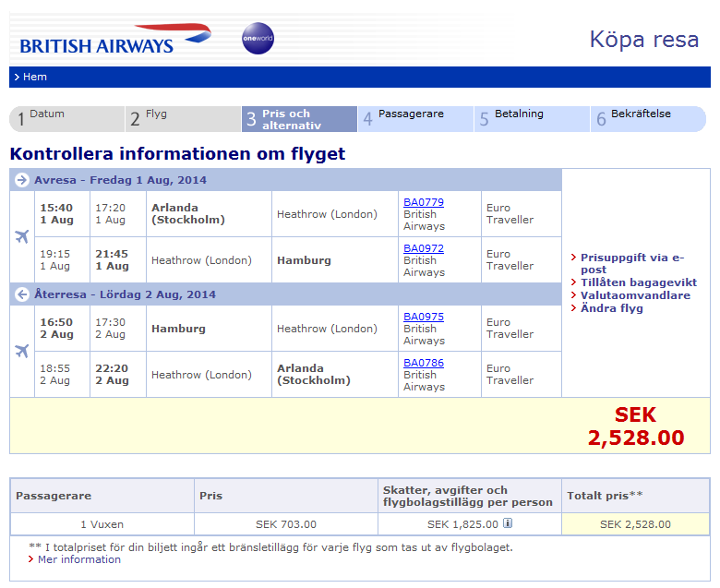Click Kontrollera informationen om flyget heading

pyautogui.click(x=177, y=154)
